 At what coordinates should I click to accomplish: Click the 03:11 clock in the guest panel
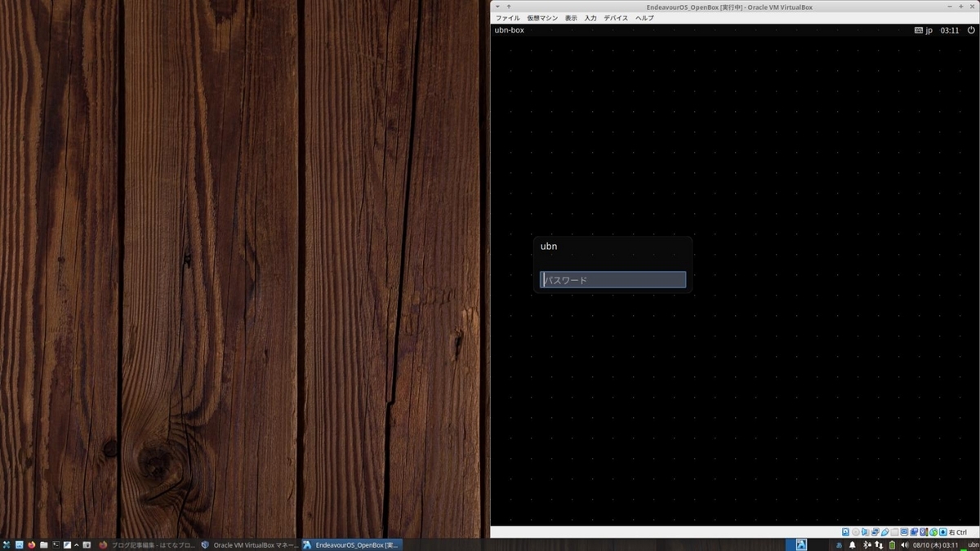(950, 30)
